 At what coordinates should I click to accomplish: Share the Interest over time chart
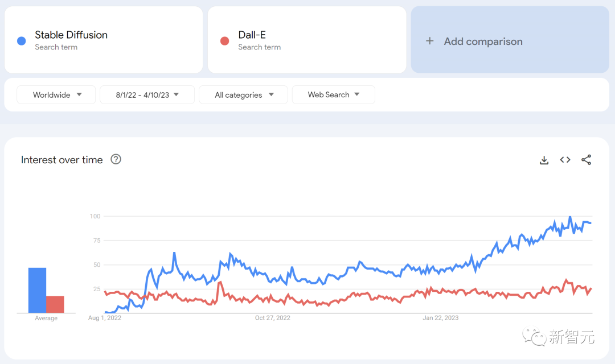pyautogui.click(x=586, y=160)
